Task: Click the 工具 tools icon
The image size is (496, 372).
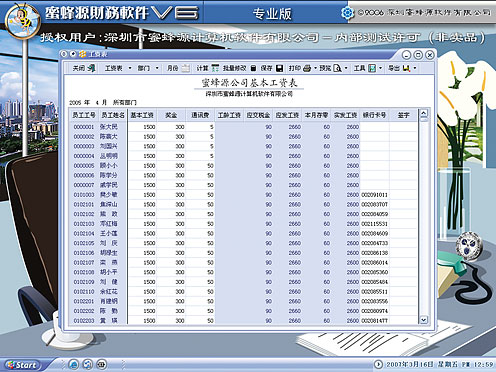Action: pos(372,68)
